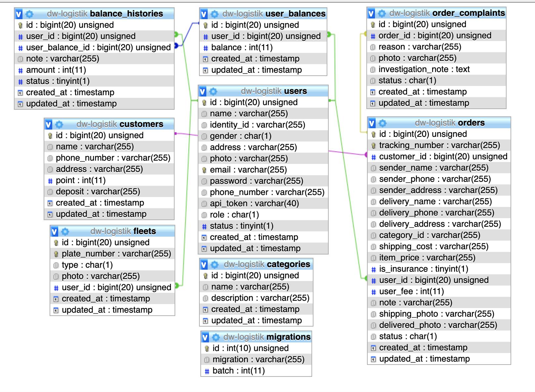Click key icon beside orders tracking_number
This screenshot has height=392, width=535.
(x=373, y=146)
